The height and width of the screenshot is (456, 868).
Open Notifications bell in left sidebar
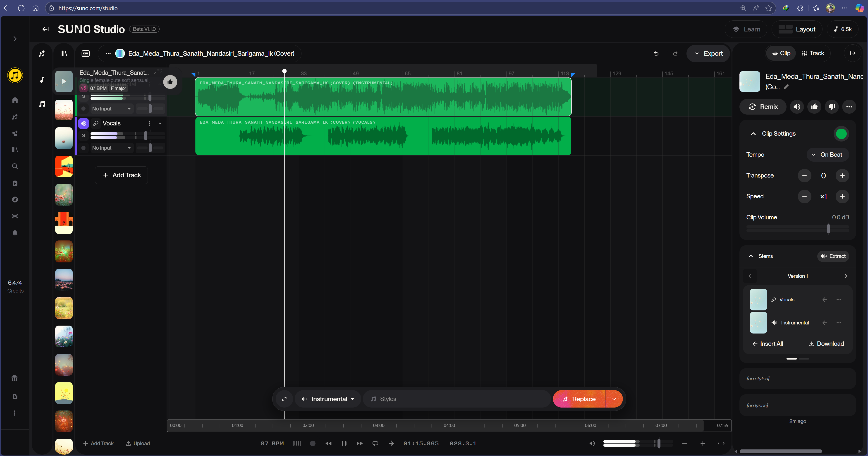click(15, 233)
